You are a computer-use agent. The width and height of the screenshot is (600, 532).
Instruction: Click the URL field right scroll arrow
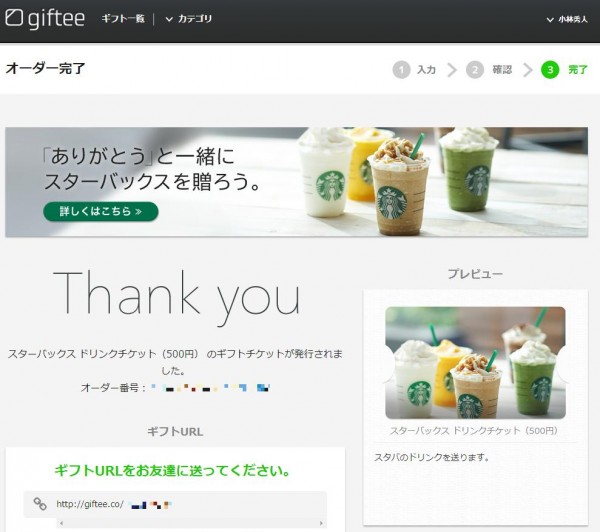click(x=321, y=523)
